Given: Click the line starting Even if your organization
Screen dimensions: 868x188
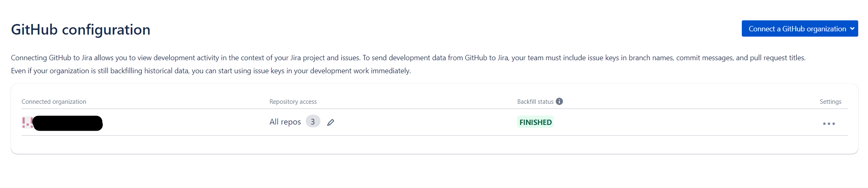Looking at the screenshot, I should (211, 71).
